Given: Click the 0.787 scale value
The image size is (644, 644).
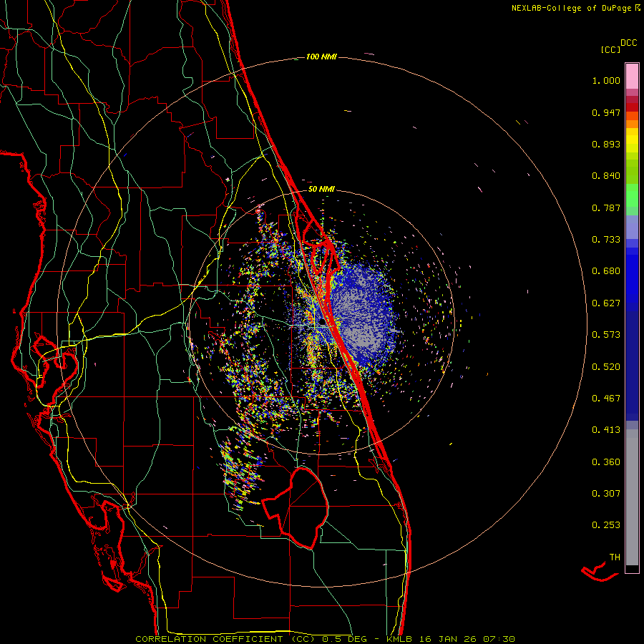Looking at the screenshot, I should pyautogui.click(x=606, y=208).
